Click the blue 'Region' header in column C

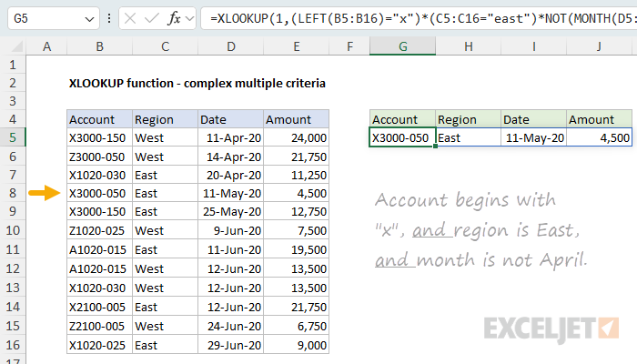(165, 119)
